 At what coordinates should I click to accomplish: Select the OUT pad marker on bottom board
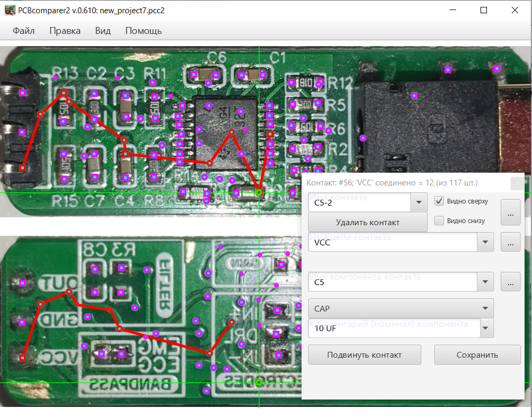click(22, 283)
